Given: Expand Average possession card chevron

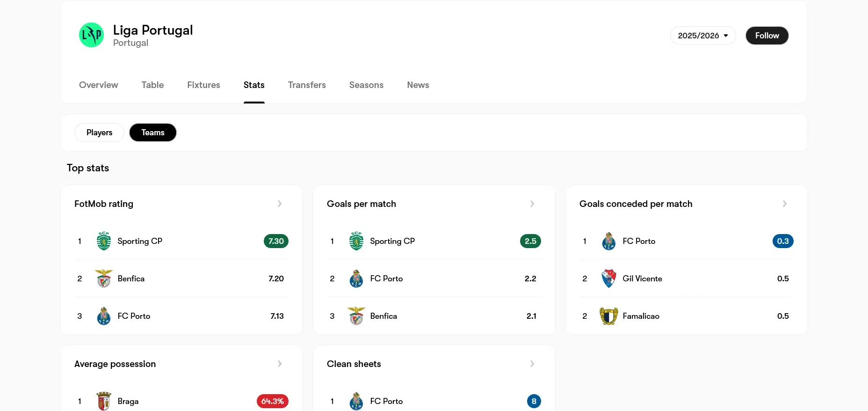Looking at the screenshot, I should point(280,364).
